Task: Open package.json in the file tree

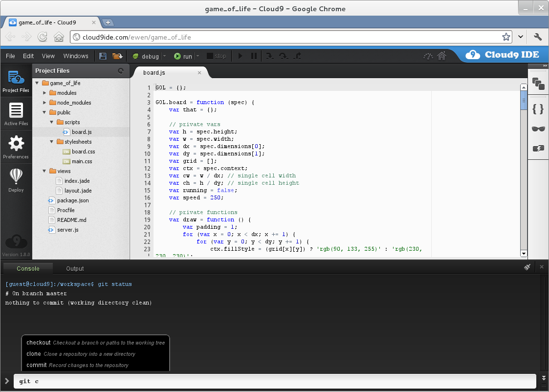Action: tap(73, 200)
